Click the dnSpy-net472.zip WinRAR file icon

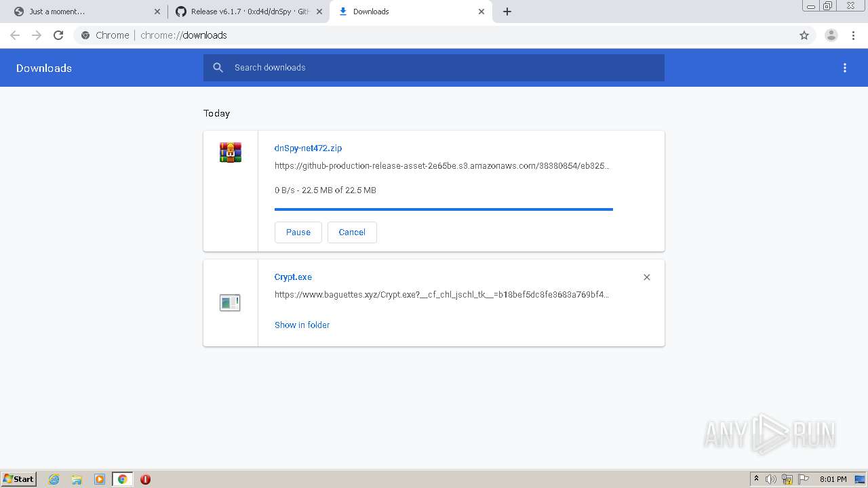pyautogui.click(x=231, y=152)
